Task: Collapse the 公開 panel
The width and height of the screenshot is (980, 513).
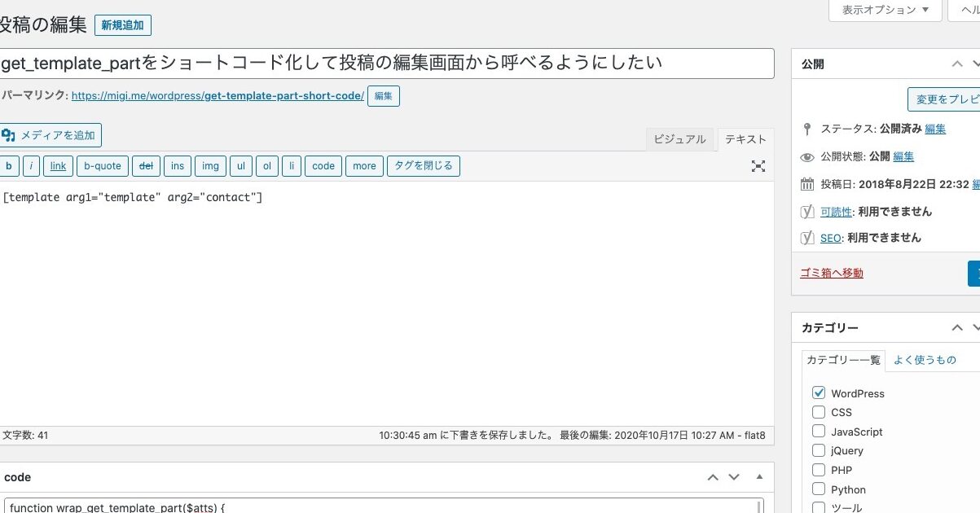Action: coord(956,63)
